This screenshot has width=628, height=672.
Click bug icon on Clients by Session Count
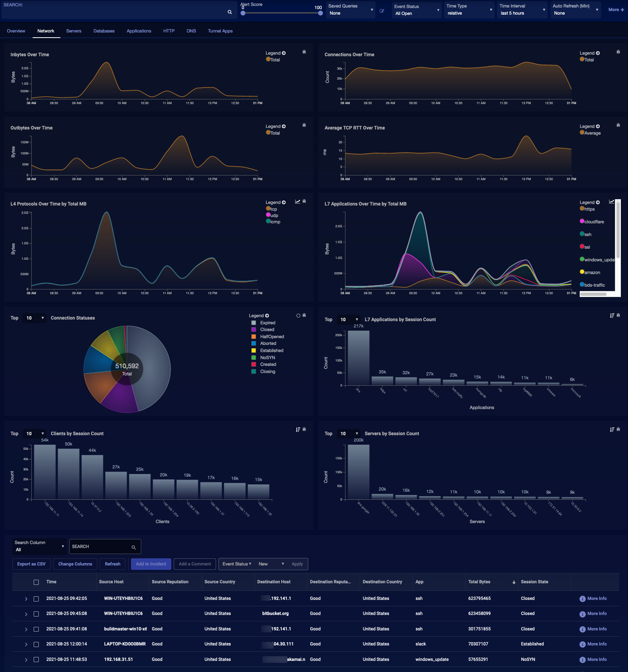[304, 429]
